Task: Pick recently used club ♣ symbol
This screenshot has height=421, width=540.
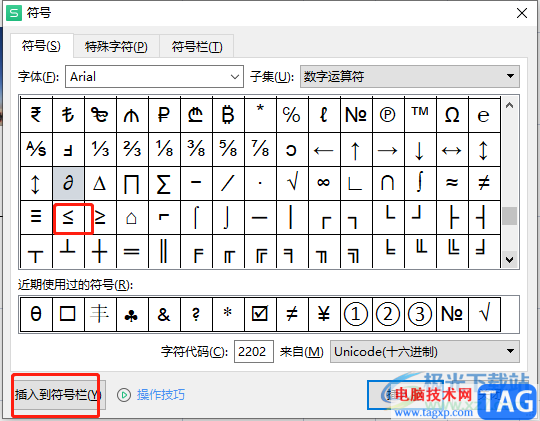Action: coord(132,314)
